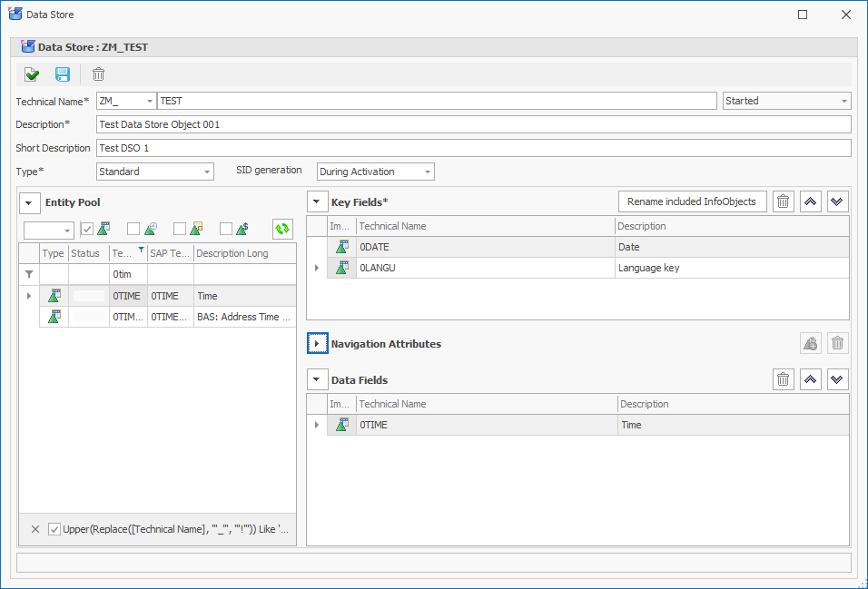Save the Data Store using the floppy icon
Viewport: 868px width, 589px height.
pyautogui.click(x=63, y=74)
